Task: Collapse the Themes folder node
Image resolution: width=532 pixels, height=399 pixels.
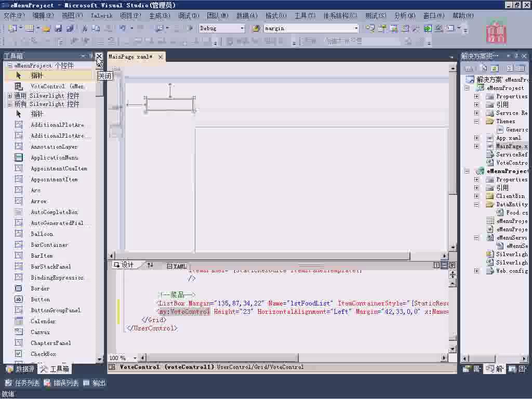Action: coord(476,122)
